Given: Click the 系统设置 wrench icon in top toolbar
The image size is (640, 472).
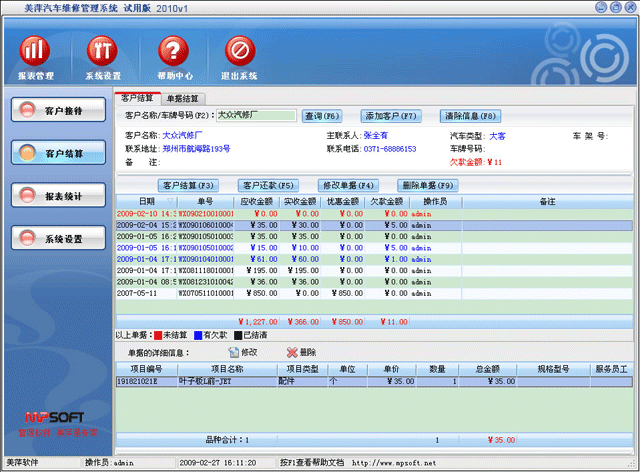Looking at the screenshot, I should [x=102, y=50].
